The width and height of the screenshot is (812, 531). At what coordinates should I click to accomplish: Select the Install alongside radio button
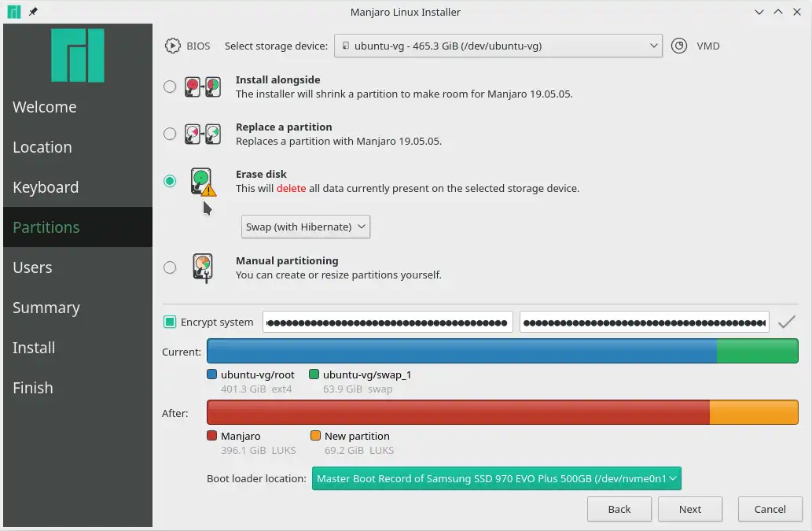[170, 87]
